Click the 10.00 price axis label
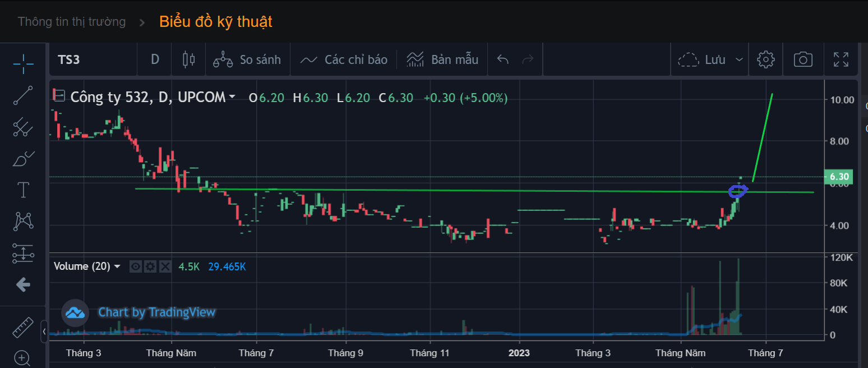The image size is (868, 368). point(841,100)
